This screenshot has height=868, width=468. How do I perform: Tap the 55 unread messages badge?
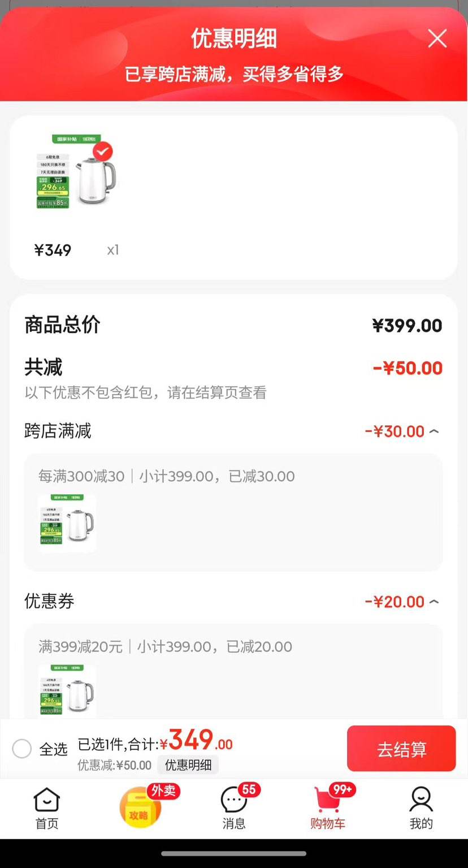point(249,789)
